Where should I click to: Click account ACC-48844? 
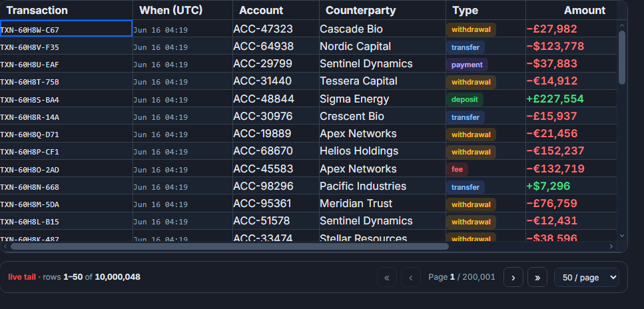click(264, 99)
